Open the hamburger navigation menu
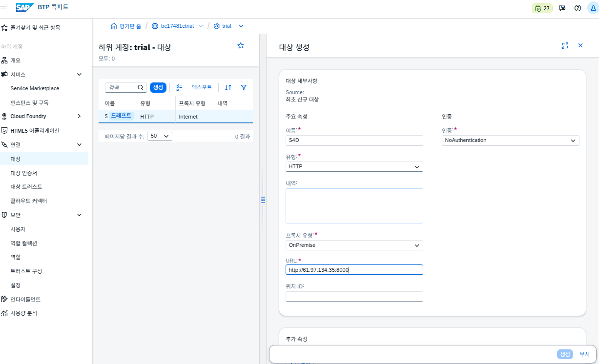The width and height of the screenshot is (599, 364). tap(4, 8)
